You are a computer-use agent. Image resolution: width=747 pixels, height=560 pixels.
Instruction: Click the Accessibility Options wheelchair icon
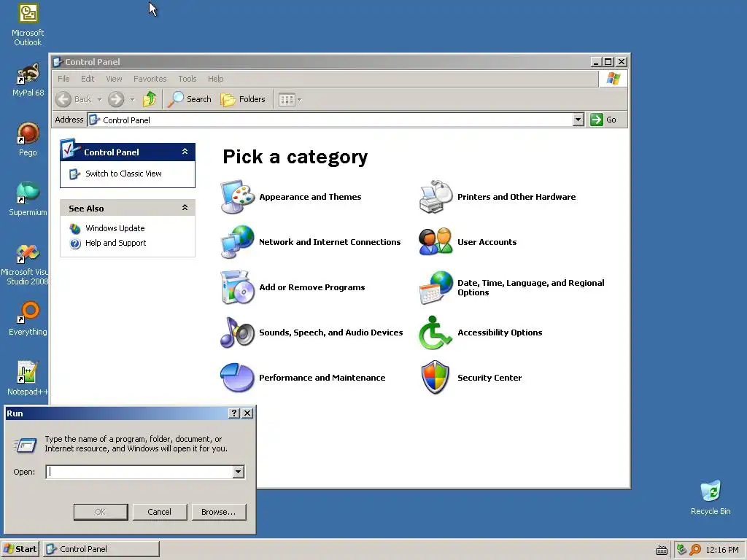click(x=436, y=332)
